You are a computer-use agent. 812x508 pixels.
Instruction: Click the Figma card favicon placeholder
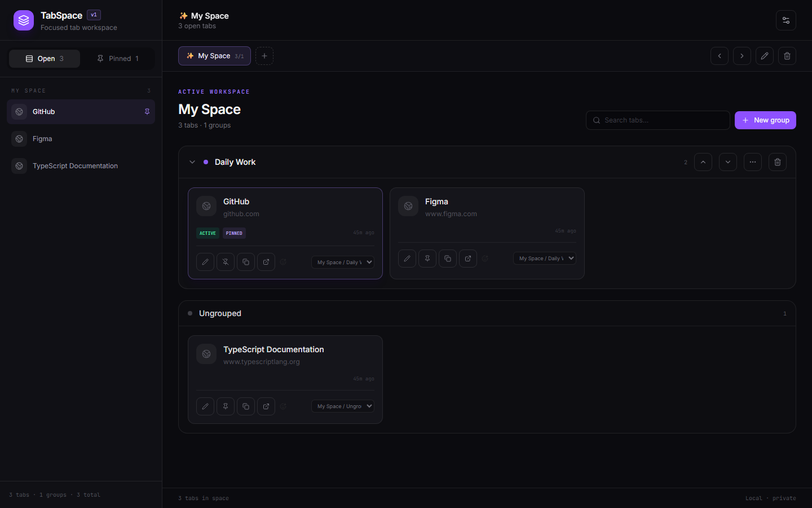[408, 206]
